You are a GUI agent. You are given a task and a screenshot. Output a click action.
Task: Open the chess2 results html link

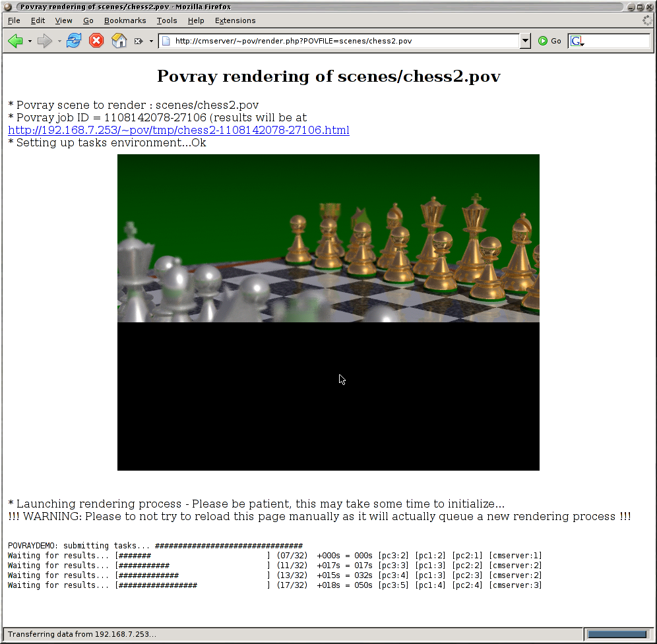pyautogui.click(x=179, y=131)
